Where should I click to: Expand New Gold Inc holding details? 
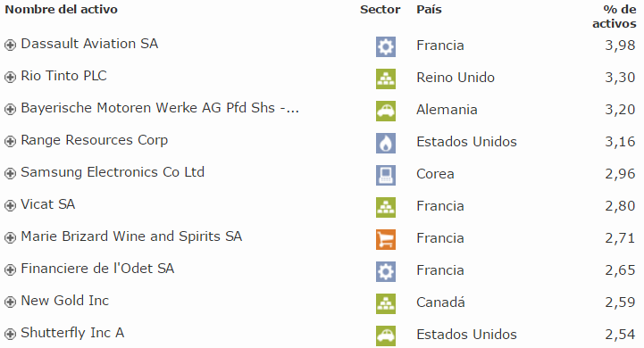10,302
